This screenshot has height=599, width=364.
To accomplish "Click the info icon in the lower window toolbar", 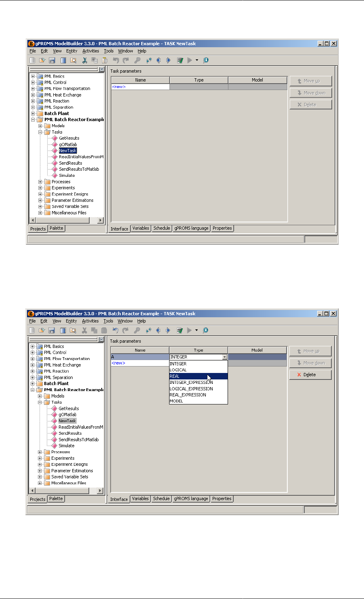I will [205, 330].
